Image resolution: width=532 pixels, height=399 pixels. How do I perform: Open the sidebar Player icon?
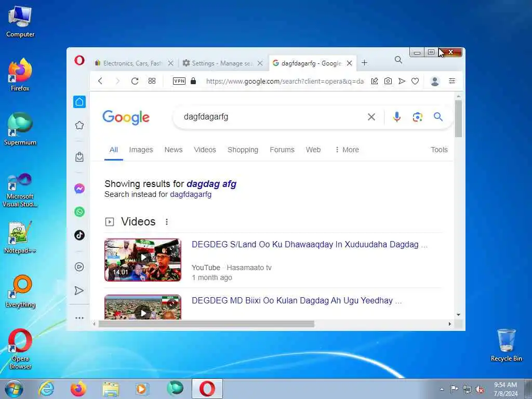coord(79,267)
